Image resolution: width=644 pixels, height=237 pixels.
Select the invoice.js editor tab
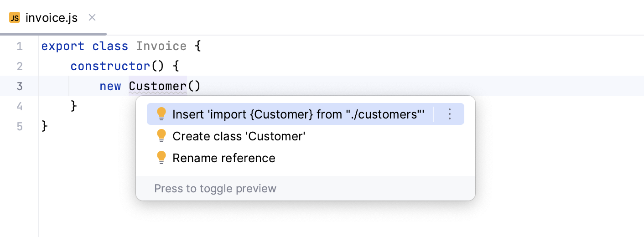[51, 18]
